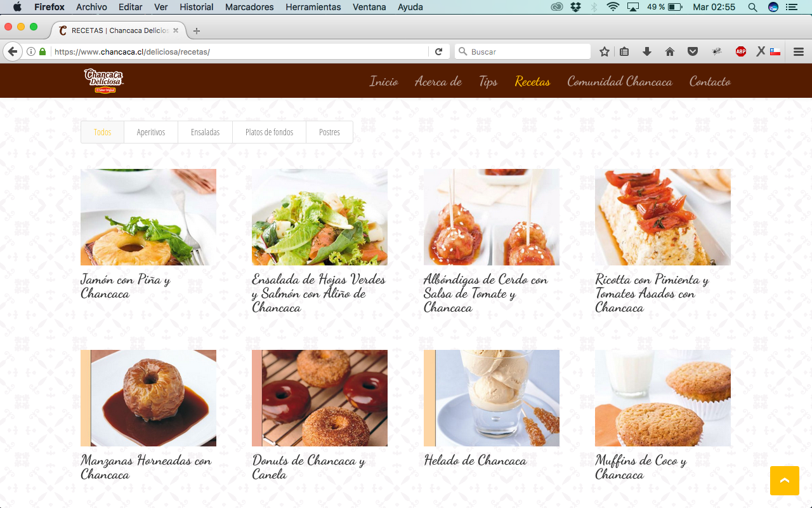The width and height of the screenshot is (812, 508).
Task: Click the X extension icon in toolbar
Action: (761, 51)
